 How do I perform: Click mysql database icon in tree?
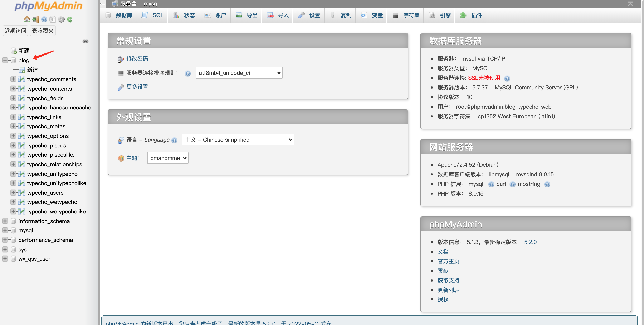click(x=14, y=230)
